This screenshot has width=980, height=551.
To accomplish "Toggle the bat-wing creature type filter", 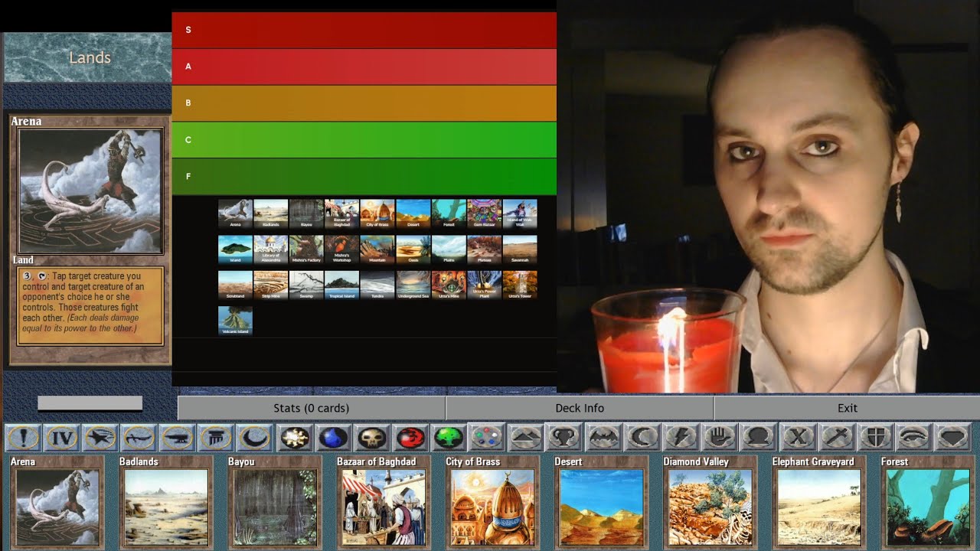I will pyautogui.click(x=603, y=438).
